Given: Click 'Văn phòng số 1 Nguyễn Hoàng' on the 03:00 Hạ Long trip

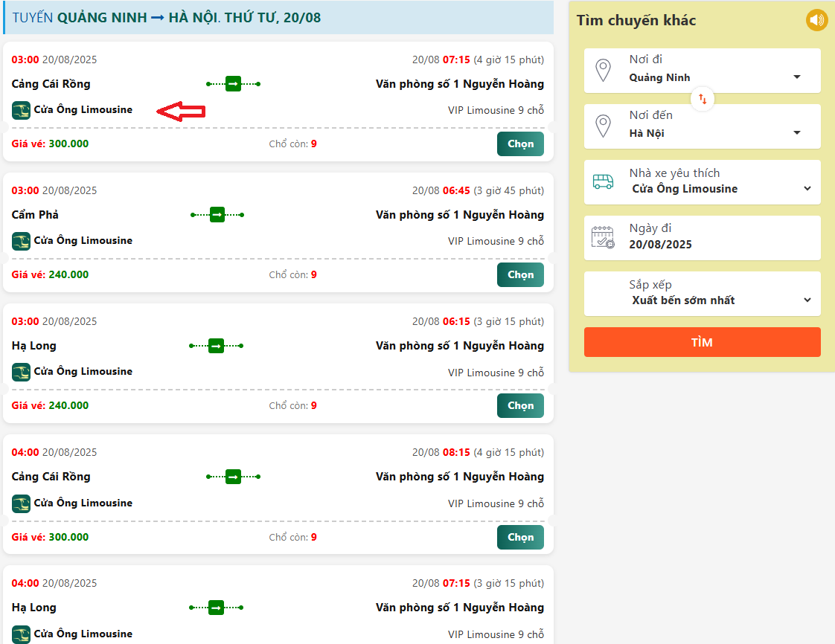Looking at the screenshot, I should 460,346.
